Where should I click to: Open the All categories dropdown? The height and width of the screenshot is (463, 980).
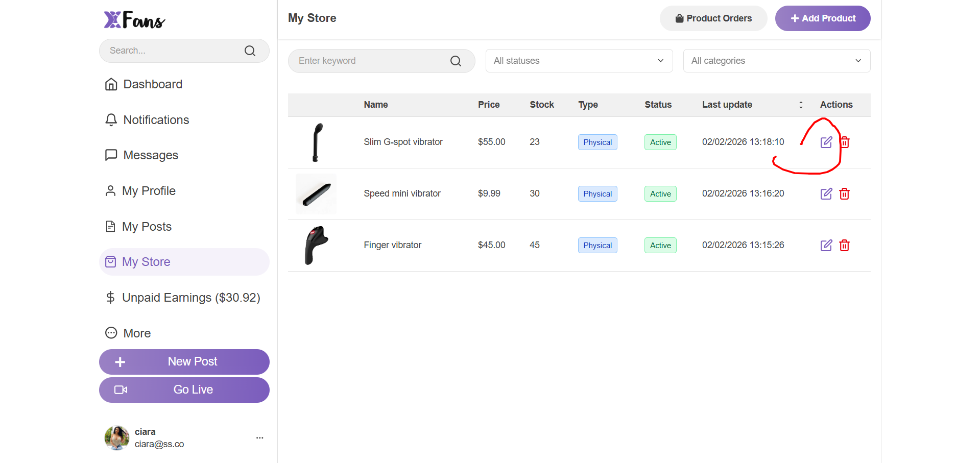pyautogui.click(x=776, y=61)
